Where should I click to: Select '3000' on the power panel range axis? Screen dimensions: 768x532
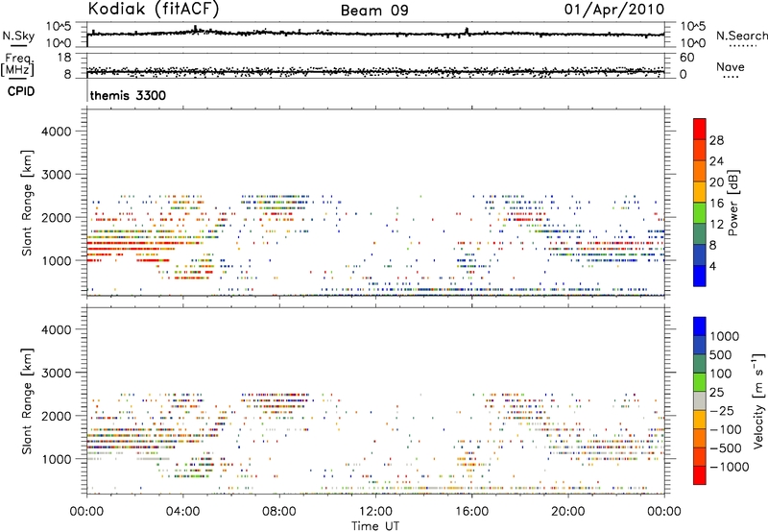tap(56, 175)
